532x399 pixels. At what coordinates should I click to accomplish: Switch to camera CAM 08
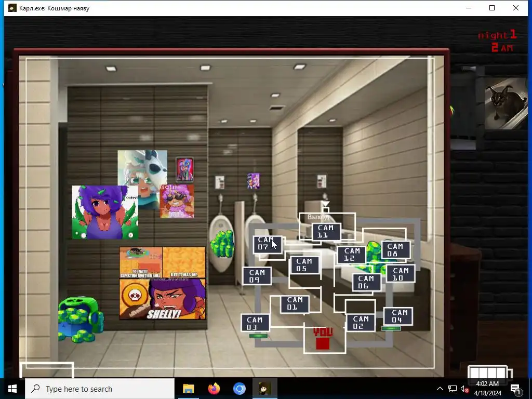(x=395, y=250)
